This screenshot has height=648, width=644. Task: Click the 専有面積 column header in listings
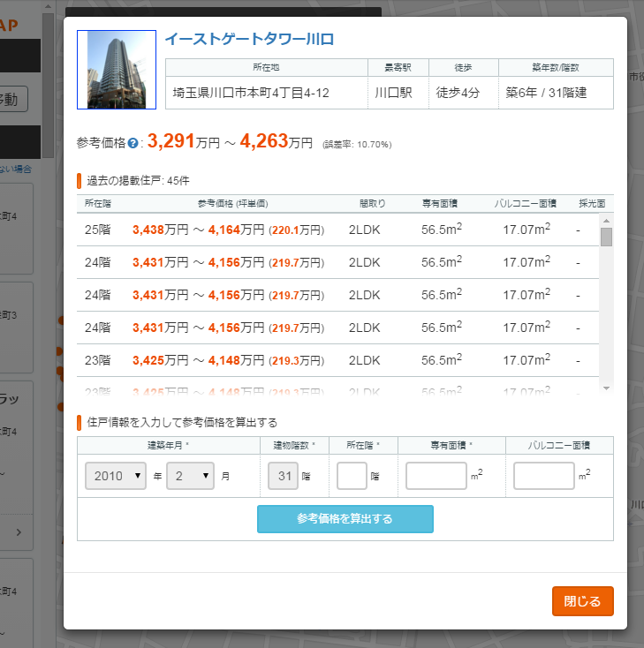[441, 203]
